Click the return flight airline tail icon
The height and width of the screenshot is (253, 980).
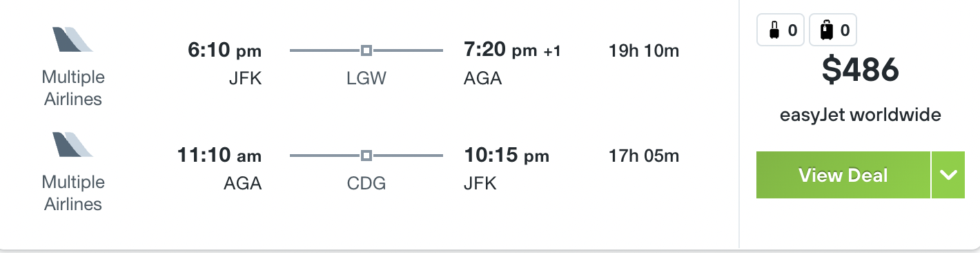point(72,144)
